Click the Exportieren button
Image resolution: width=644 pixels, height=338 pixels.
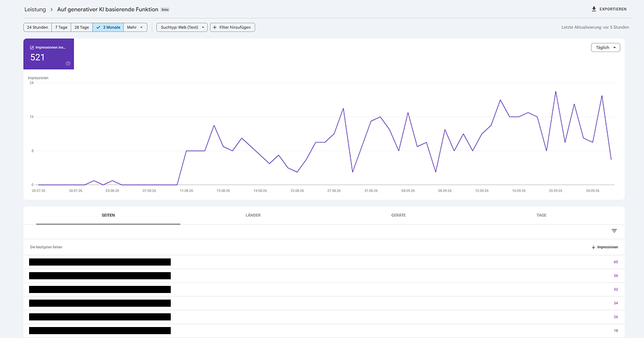click(x=609, y=9)
